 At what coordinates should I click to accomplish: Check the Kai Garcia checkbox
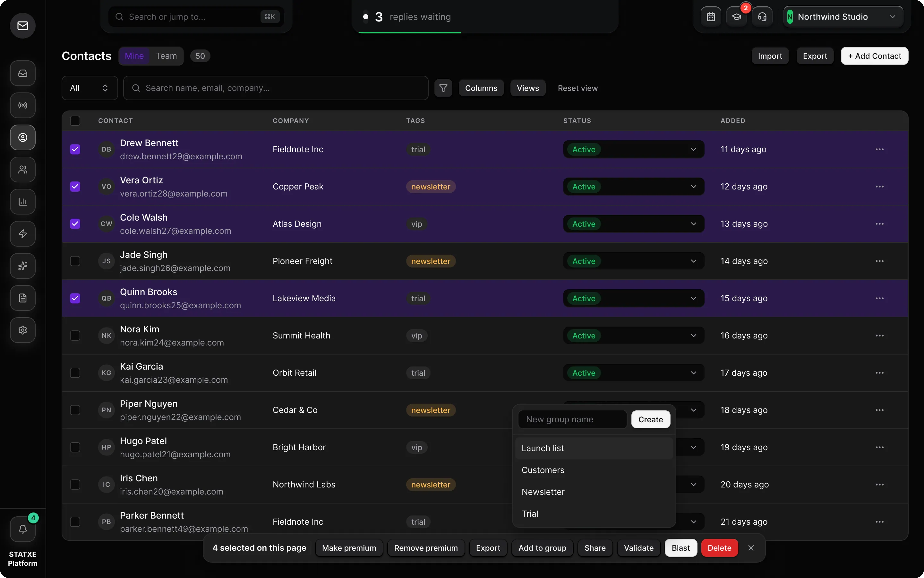point(75,373)
